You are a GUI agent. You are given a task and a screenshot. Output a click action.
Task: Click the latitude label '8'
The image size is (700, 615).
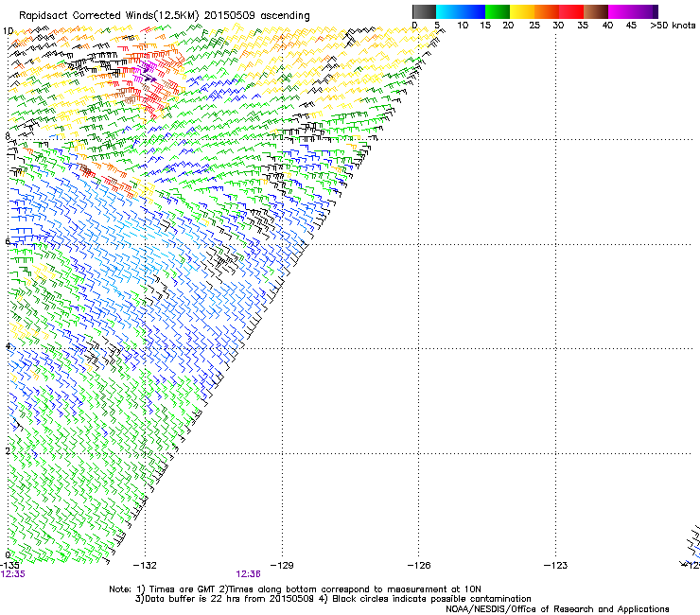click(x=8, y=136)
